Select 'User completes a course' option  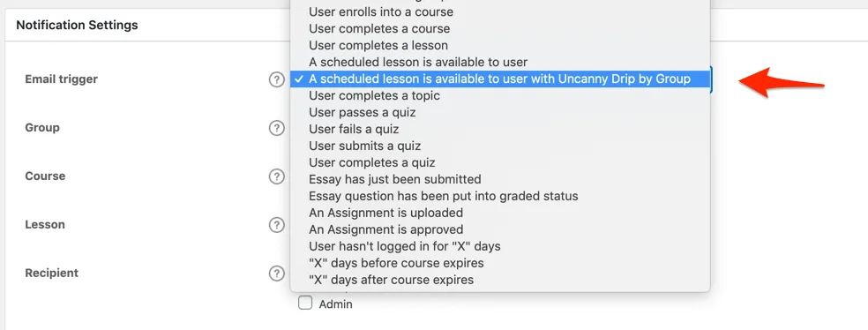coord(500,28)
